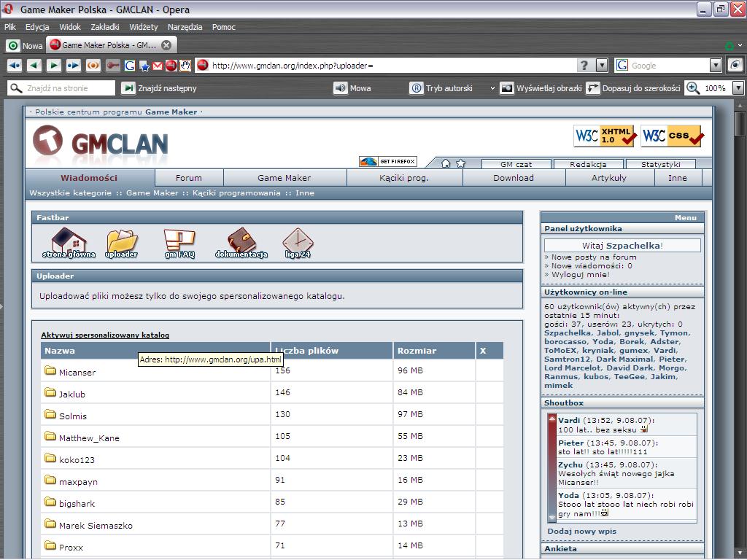Click the small home icon above the nav bar
Screen dimensions: 747x560
(446, 163)
